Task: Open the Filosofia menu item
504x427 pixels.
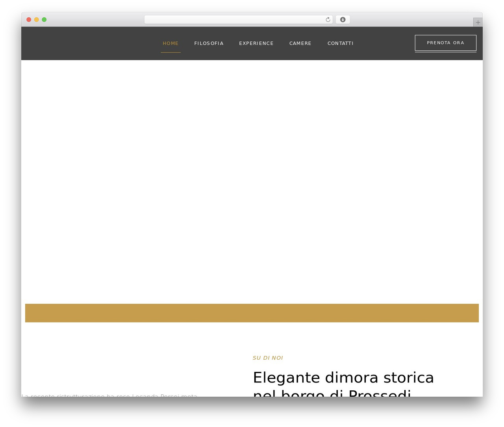Action: click(209, 43)
